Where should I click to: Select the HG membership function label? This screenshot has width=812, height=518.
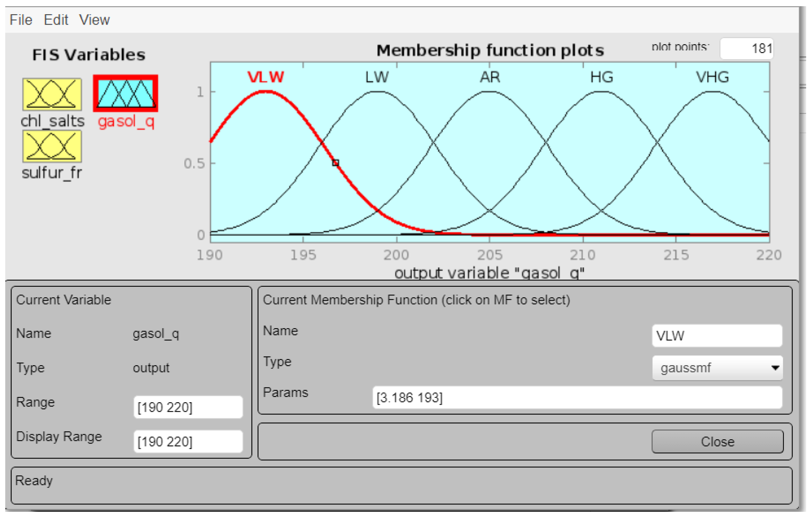pos(603,77)
